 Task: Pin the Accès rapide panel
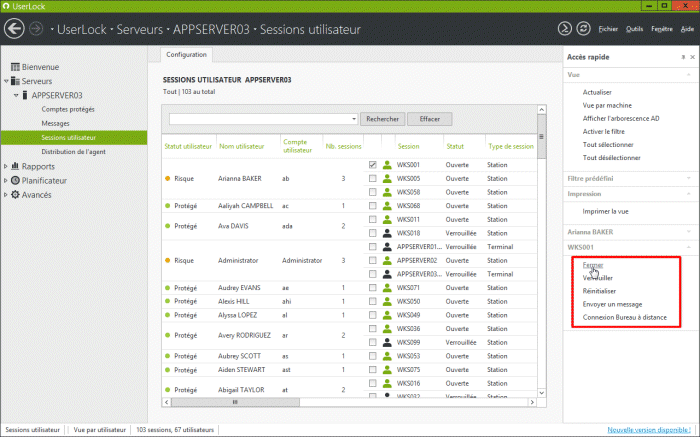683,57
